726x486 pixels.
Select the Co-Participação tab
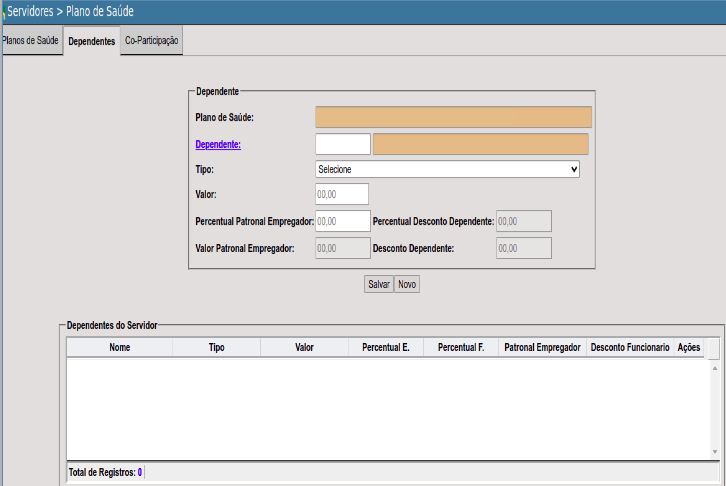152,41
